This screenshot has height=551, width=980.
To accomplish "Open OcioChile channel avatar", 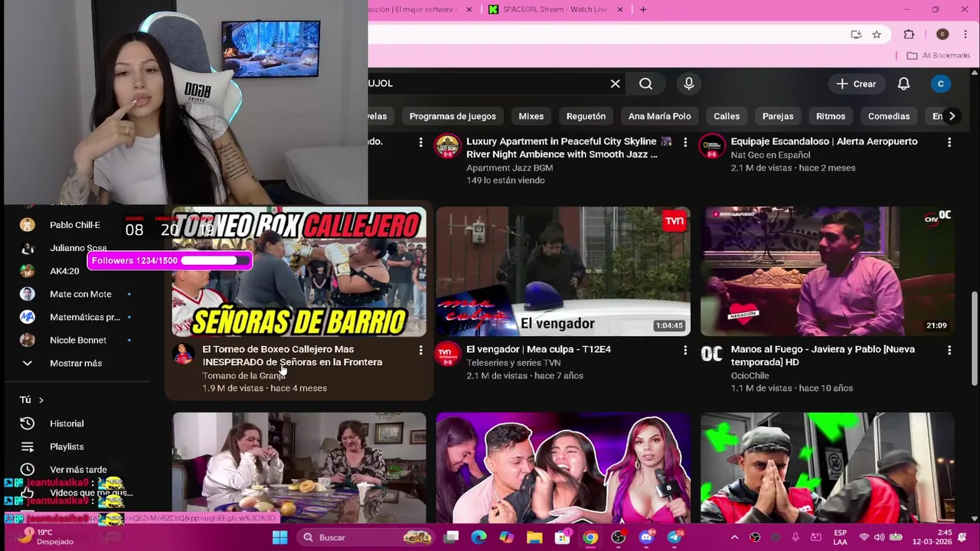I will 712,354.
